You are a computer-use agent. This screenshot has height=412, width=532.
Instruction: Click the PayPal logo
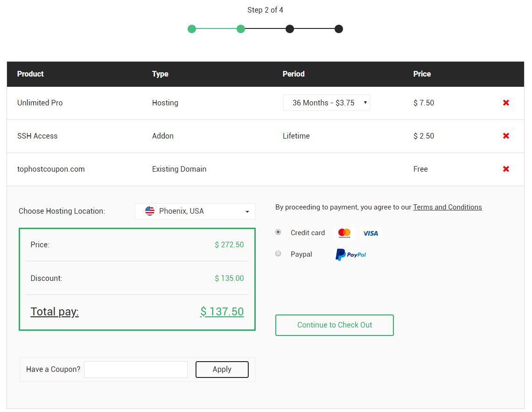click(350, 254)
